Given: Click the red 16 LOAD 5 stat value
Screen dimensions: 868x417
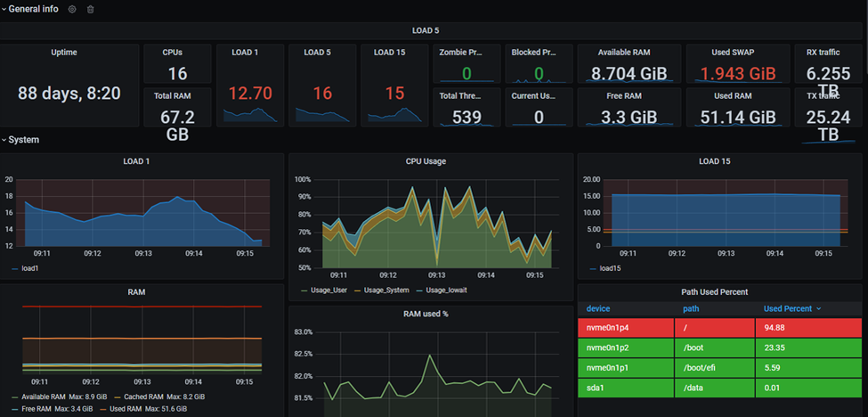Looking at the screenshot, I should coord(322,94).
